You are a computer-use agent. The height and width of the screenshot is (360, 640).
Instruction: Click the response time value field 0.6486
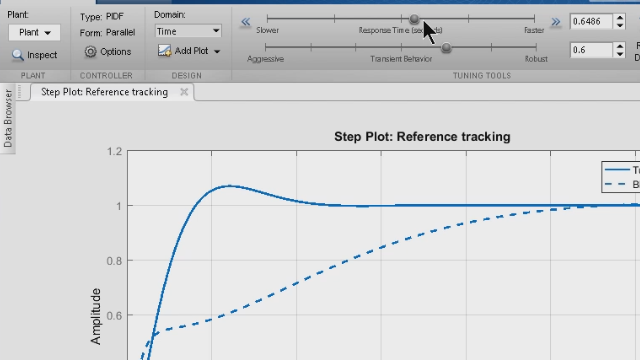tap(591, 22)
